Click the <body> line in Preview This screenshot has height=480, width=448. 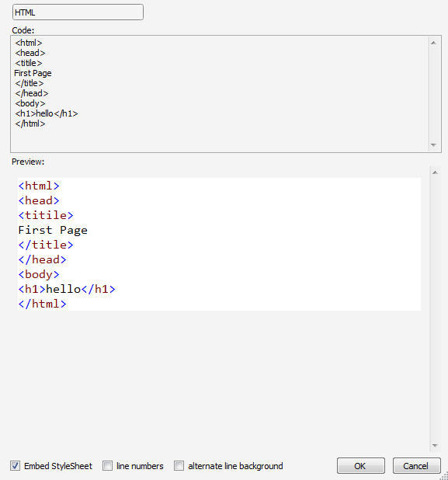click(39, 274)
